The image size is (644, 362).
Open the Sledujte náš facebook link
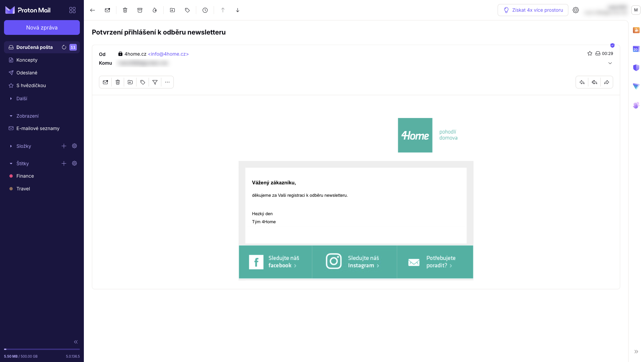pos(275,262)
